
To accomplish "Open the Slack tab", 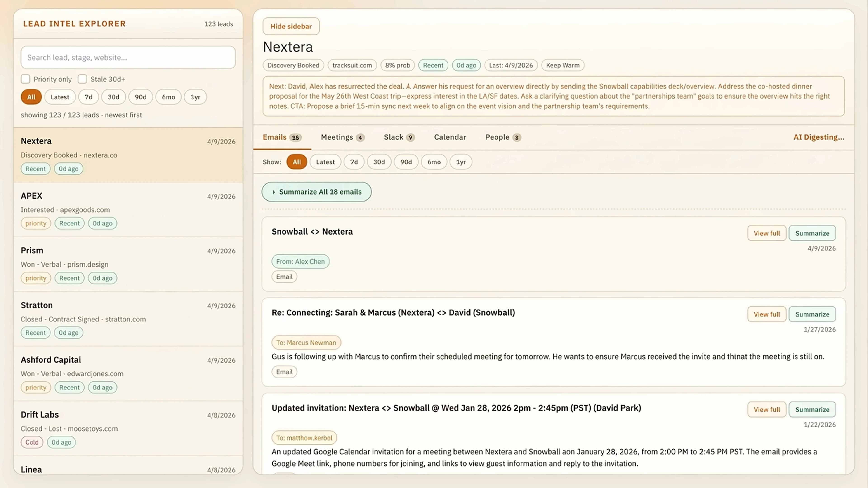I will [399, 137].
